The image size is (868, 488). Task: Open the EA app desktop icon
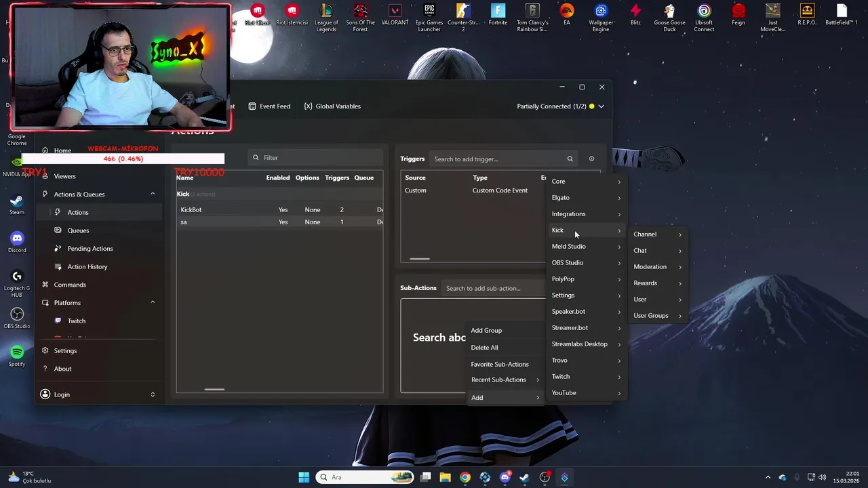tap(567, 15)
